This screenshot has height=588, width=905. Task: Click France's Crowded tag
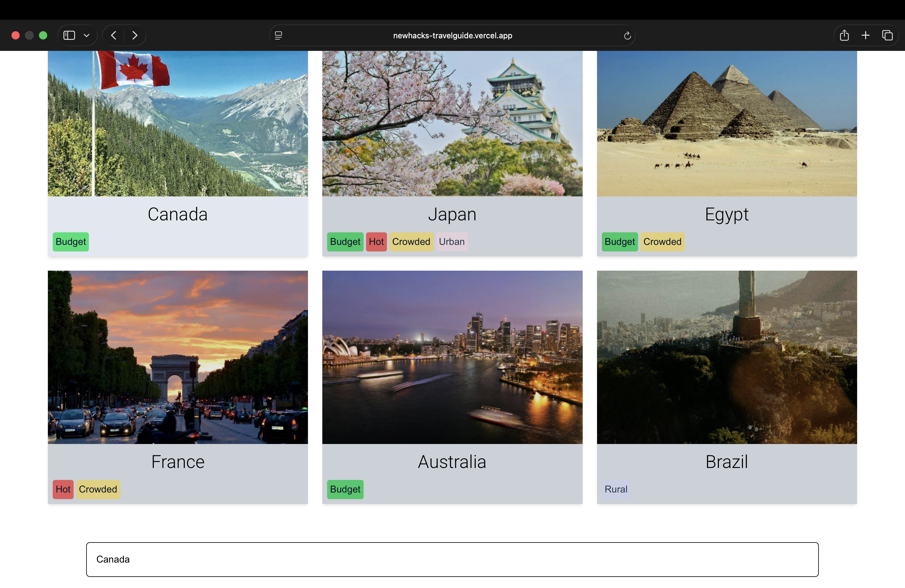(x=98, y=489)
